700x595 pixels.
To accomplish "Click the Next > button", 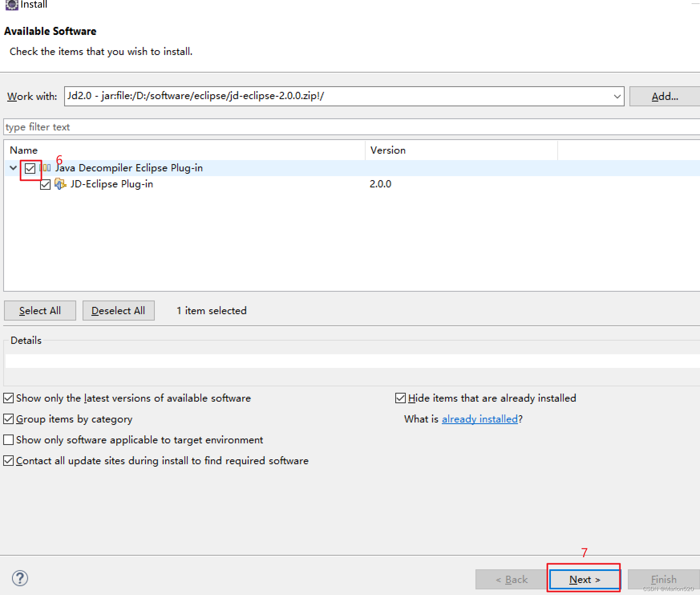I will pyautogui.click(x=584, y=579).
